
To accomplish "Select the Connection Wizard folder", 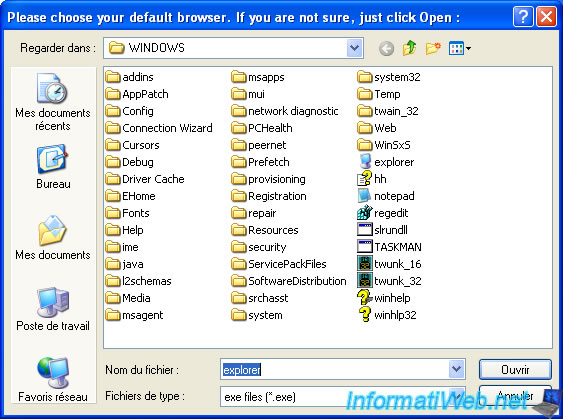I will point(159,128).
